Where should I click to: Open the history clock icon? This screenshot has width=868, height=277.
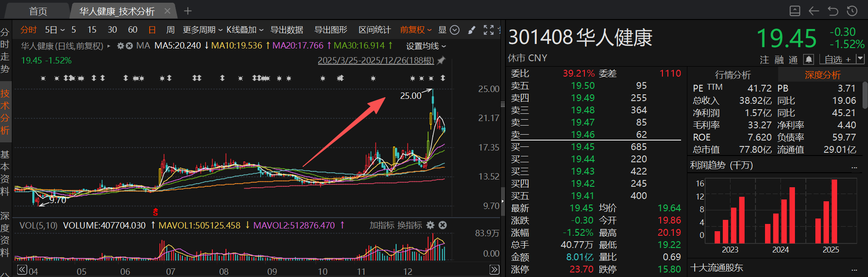point(852,11)
